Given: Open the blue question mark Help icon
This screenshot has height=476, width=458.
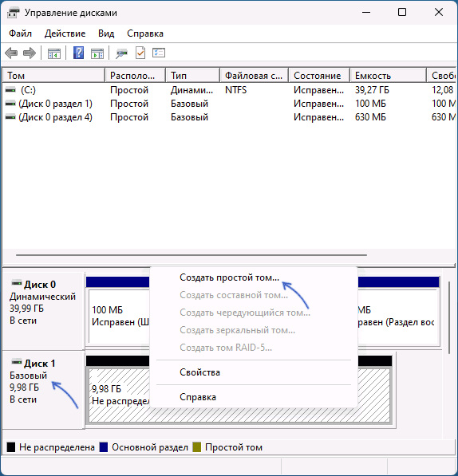Looking at the screenshot, I should click(x=79, y=53).
